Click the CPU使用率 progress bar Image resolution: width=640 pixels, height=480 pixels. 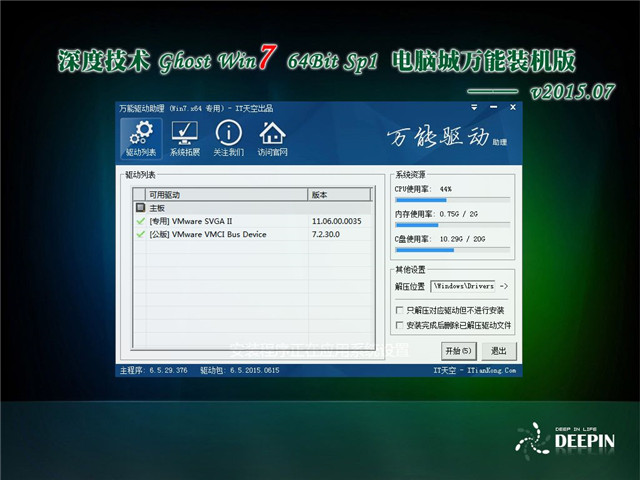(x=453, y=200)
